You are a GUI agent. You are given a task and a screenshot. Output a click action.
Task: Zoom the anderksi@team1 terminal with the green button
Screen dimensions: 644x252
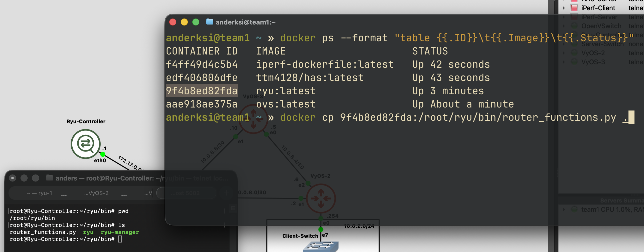pos(196,22)
